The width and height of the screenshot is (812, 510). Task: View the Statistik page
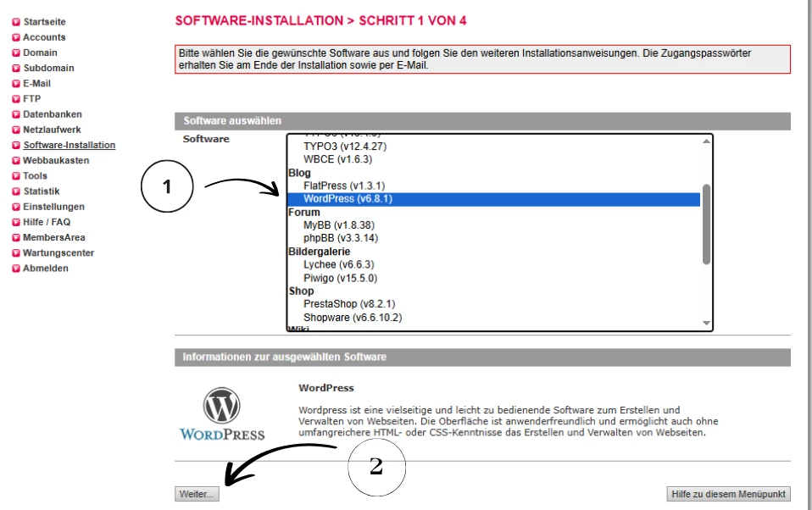42,191
